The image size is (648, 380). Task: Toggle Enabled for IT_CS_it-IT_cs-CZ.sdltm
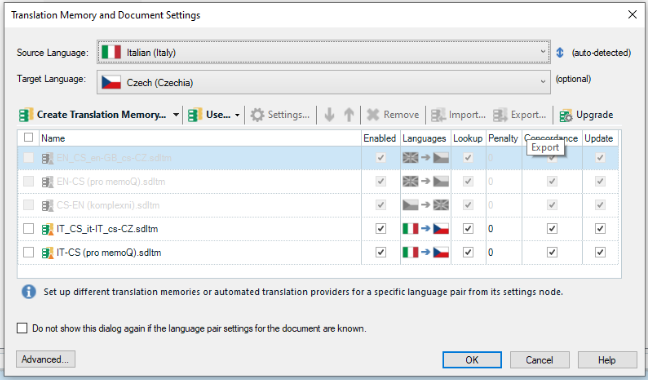pyautogui.click(x=381, y=228)
